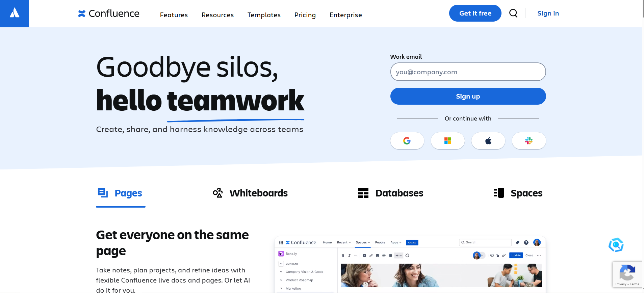Click the Terms link in reCAPTCHA badge
Image resolution: width=644 pixels, height=293 pixels.
tap(635, 284)
